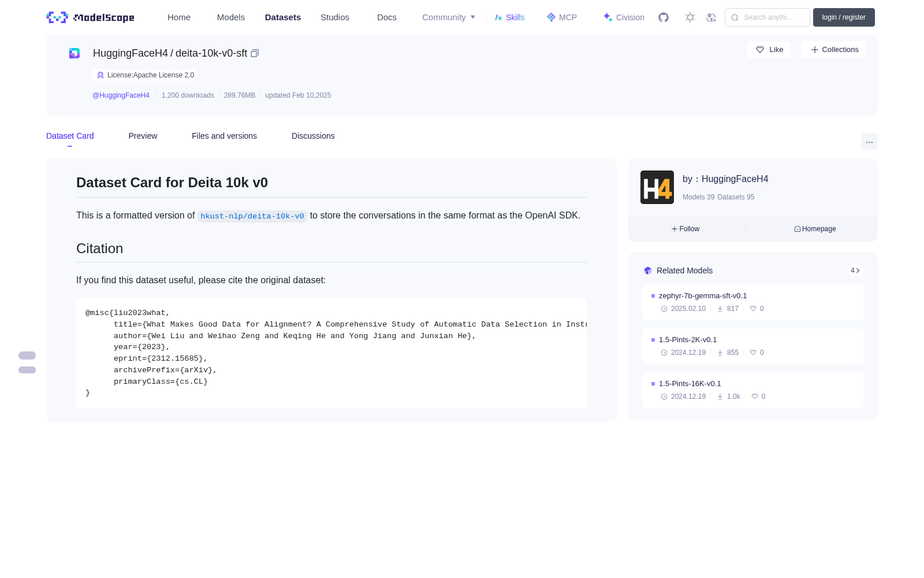Click the Citation heading
Screen dimensions: 924x578
coord(99,249)
